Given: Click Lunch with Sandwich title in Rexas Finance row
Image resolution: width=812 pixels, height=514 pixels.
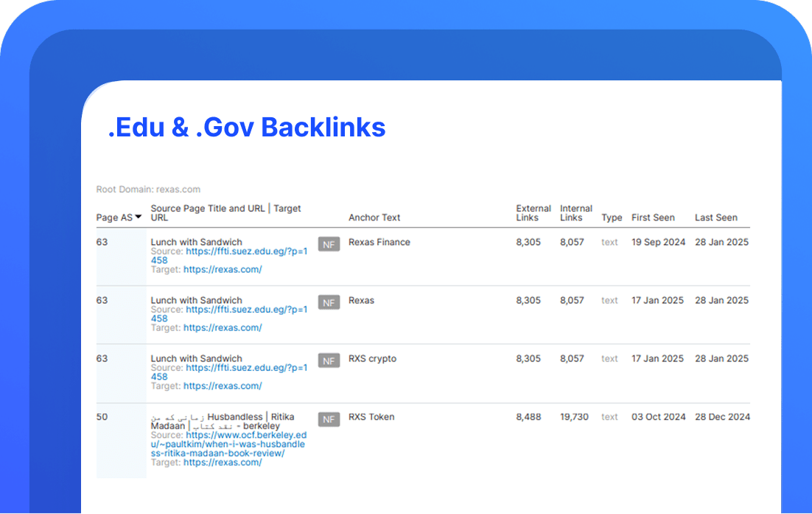Looking at the screenshot, I should pos(196,242).
